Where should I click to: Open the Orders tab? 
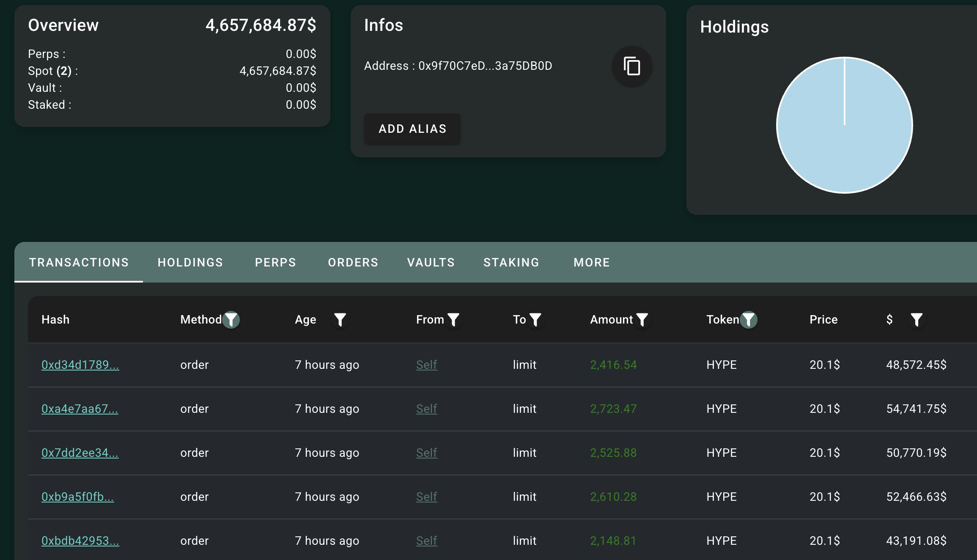(353, 262)
